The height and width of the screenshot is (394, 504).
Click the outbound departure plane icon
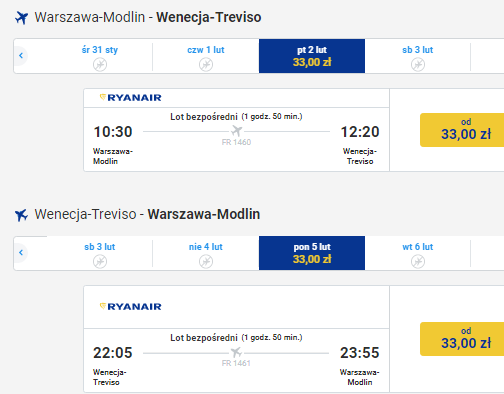coord(21,17)
